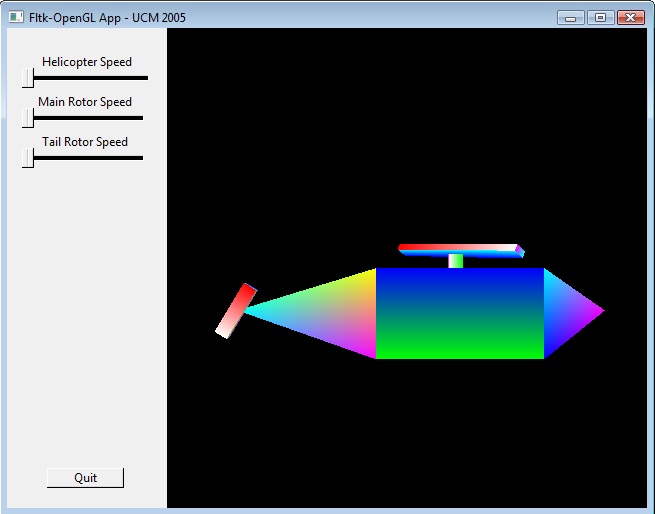655x514 pixels.
Task: Click the helicopter's blue-green body
Action: tap(460, 313)
